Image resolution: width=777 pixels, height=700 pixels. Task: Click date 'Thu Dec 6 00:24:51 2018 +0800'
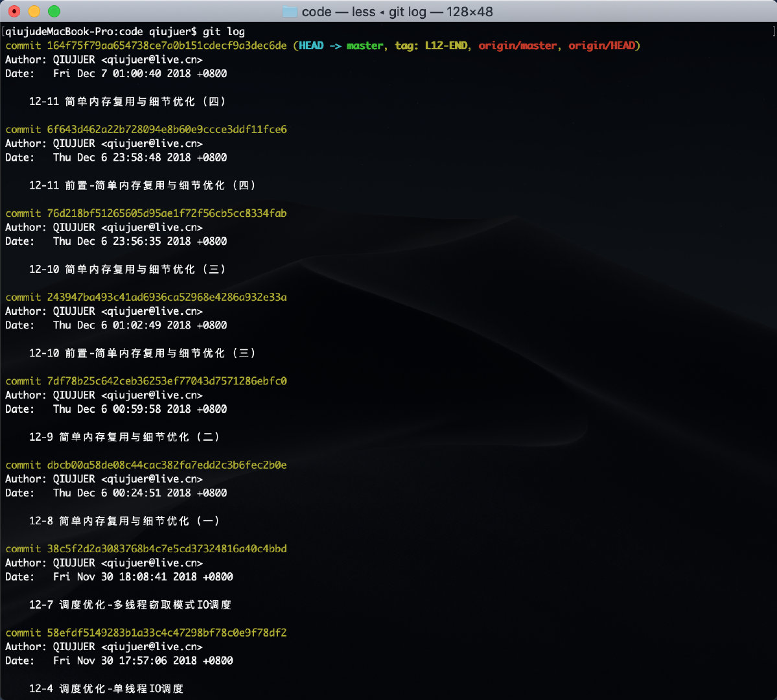(x=140, y=493)
